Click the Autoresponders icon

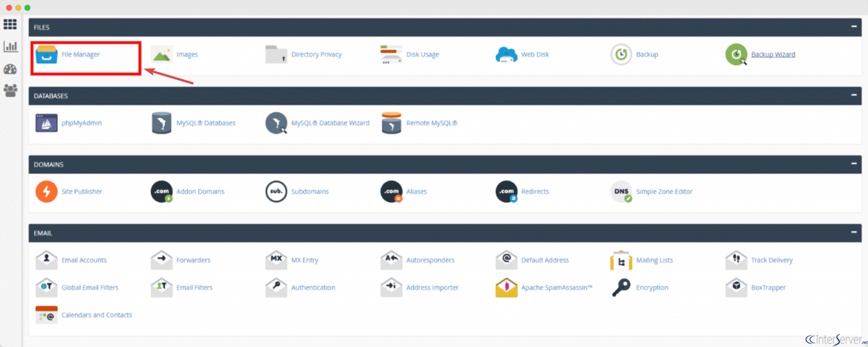[391, 260]
